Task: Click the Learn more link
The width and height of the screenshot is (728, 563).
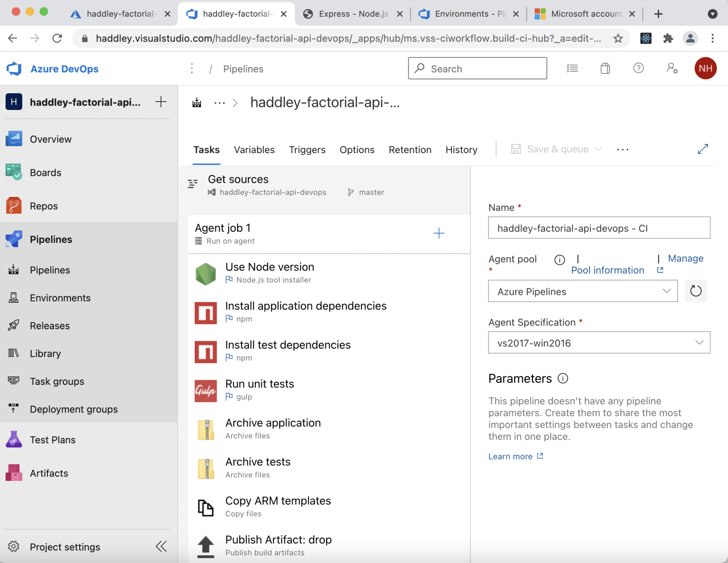Action: click(510, 456)
